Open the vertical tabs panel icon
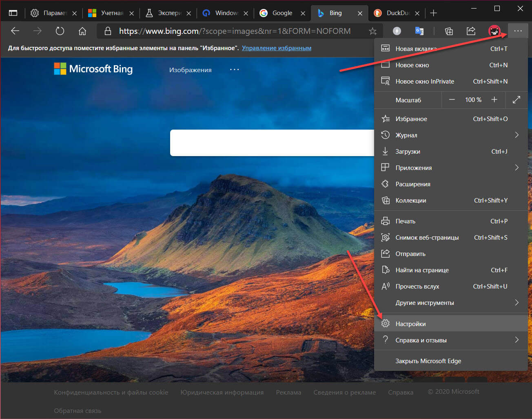The height and width of the screenshot is (419, 532). tap(13, 13)
